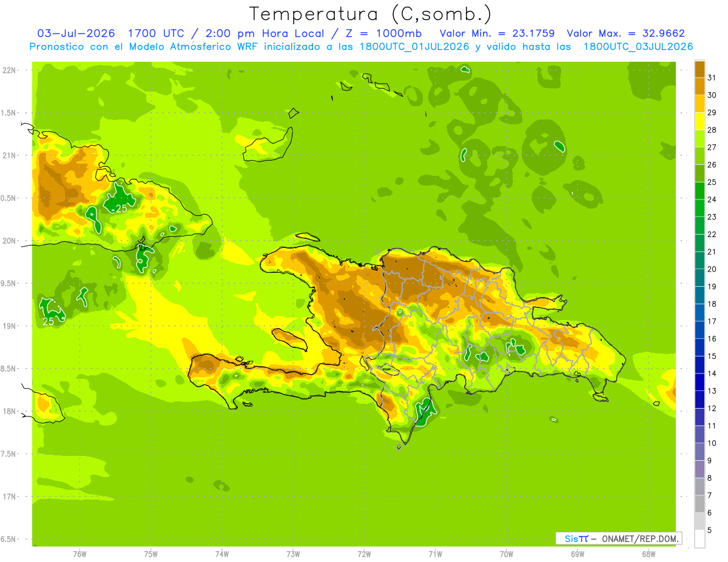Viewport: 728px width, 562px height.
Task: Click the '74W' longitude label
Action: point(222,554)
